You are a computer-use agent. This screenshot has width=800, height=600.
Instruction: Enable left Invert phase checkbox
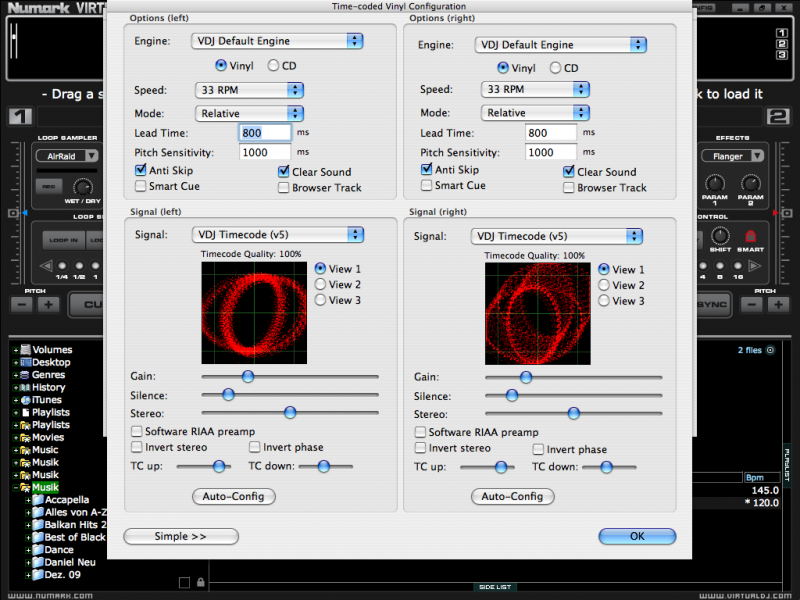click(254, 447)
